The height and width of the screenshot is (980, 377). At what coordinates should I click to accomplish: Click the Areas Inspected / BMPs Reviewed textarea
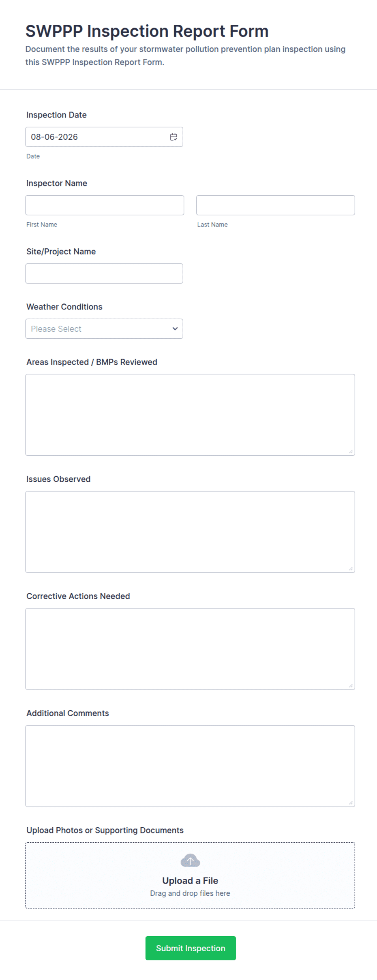tap(190, 415)
